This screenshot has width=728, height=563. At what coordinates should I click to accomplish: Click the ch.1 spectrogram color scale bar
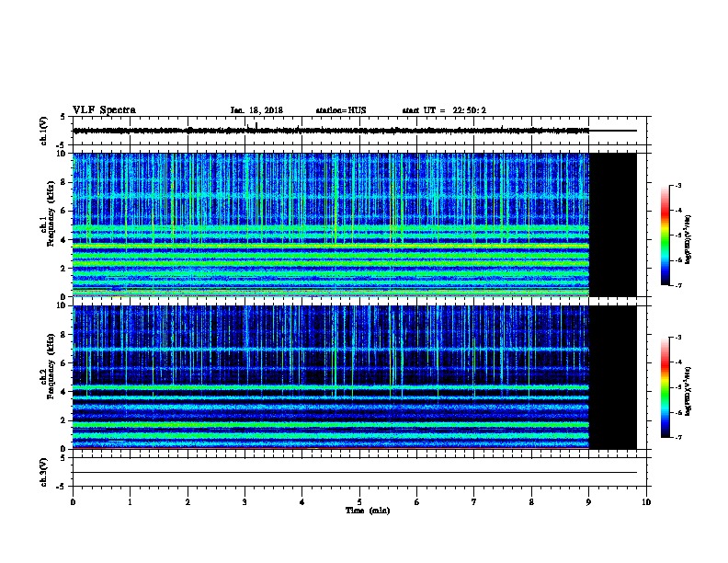665,236
